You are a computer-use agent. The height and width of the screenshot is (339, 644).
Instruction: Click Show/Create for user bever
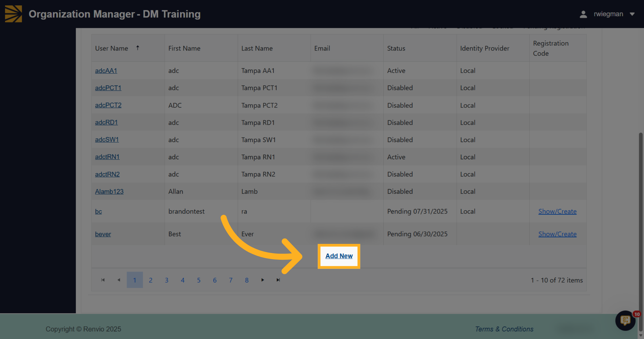coord(557,234)
